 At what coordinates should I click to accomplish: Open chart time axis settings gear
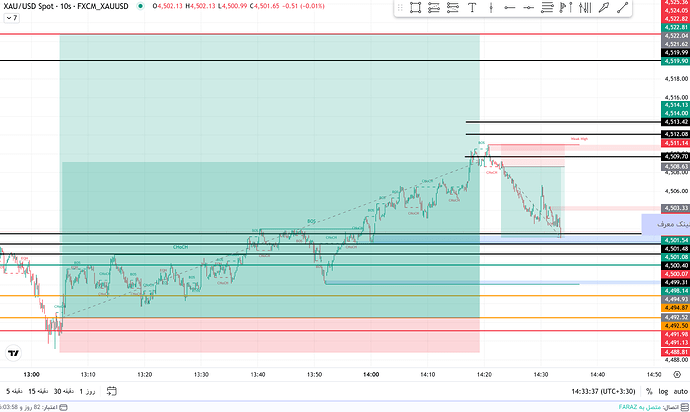pyautogui.click(x=677, y=375)
